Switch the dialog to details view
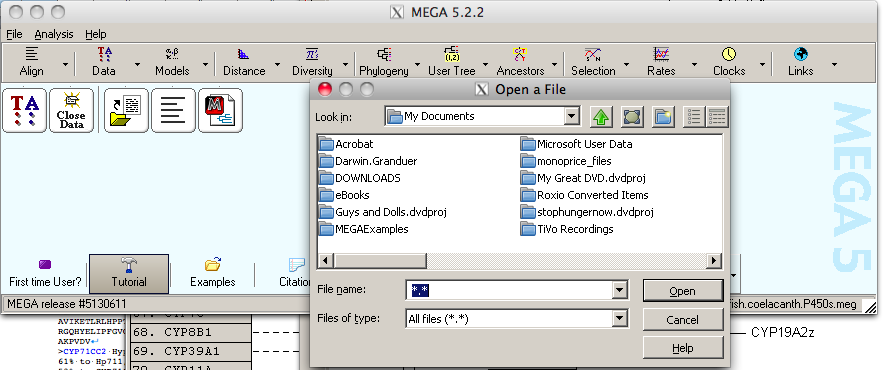883x370 pixels. (x=717, y=117)
